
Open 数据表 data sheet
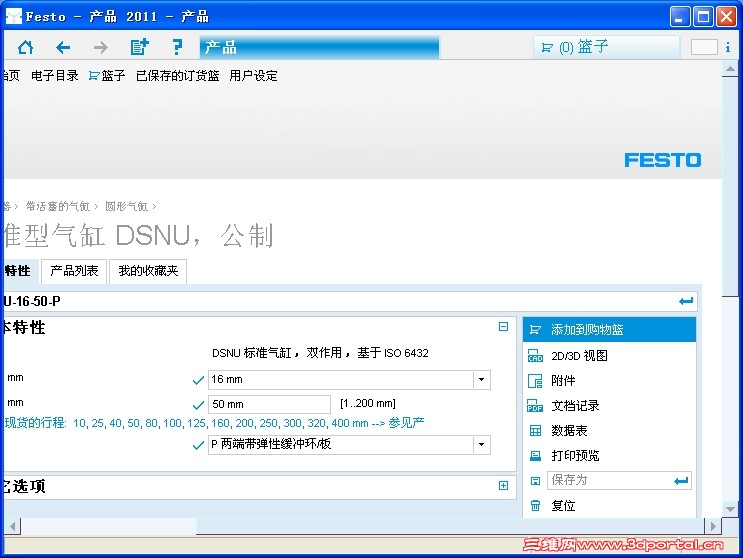coord(569,431)
